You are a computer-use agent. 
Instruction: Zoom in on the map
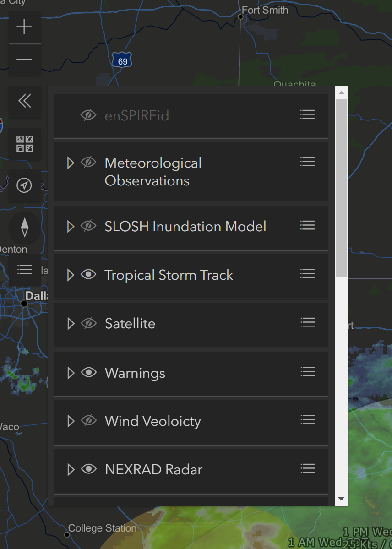point(24,27)
